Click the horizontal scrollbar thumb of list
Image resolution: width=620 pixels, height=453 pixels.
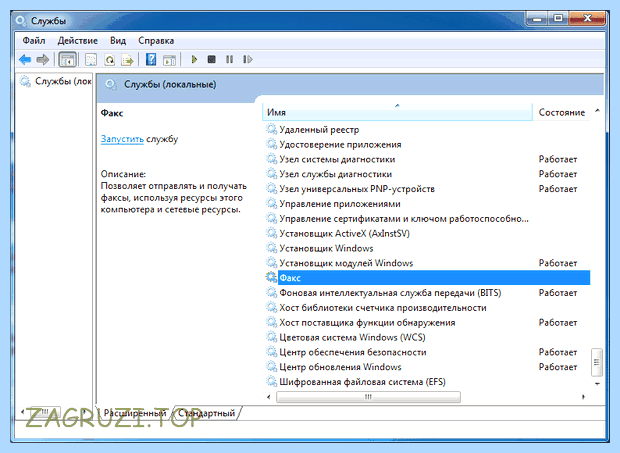(x=368, y=396)
